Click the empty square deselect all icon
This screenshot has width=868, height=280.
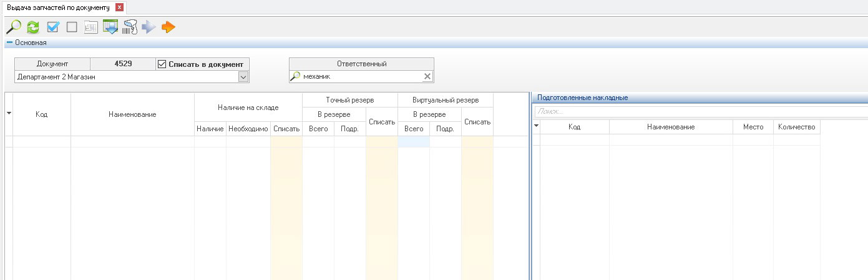[x=72, y=27]
